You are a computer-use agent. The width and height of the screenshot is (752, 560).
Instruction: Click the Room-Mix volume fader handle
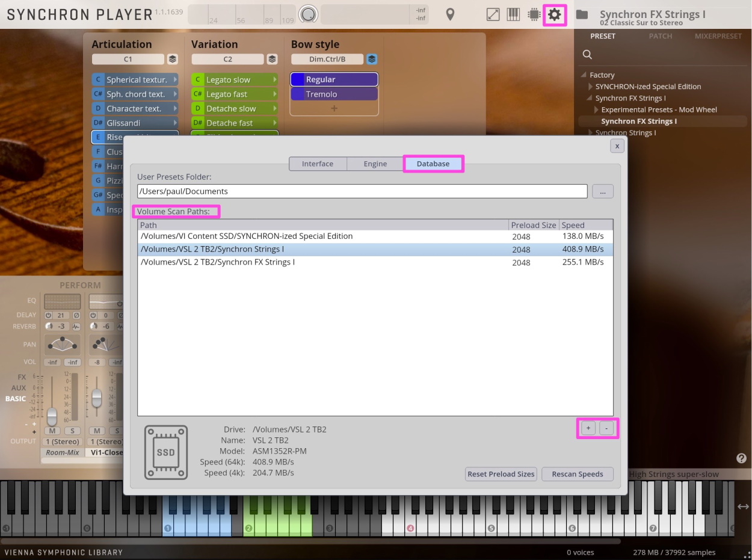52,416
